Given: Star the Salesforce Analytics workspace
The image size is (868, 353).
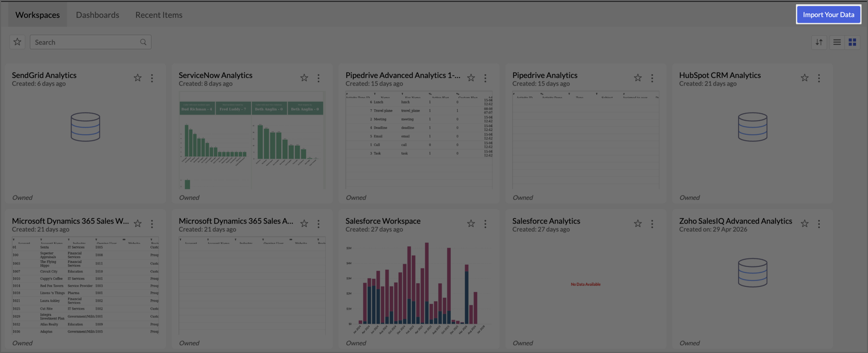Looking at the screenshot, I should [638, 224].
